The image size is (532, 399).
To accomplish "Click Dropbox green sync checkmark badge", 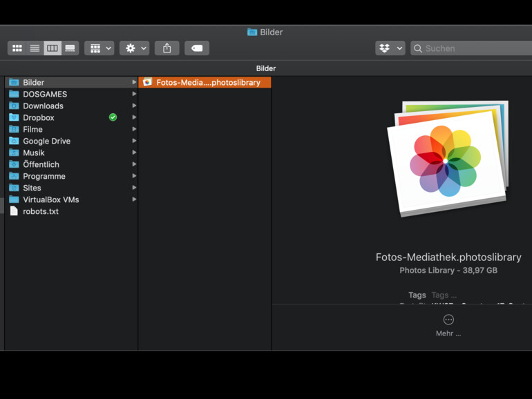I will coord(113,117).
